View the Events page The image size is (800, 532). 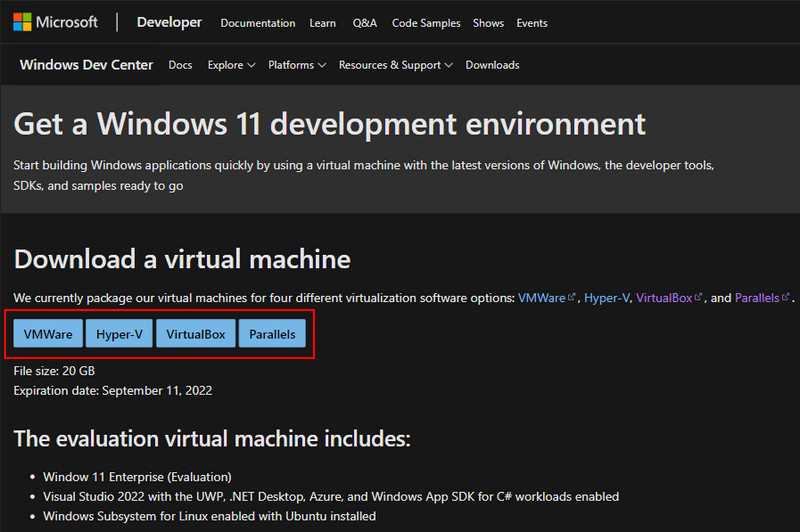pyautogui.click(x=532, y=23)
